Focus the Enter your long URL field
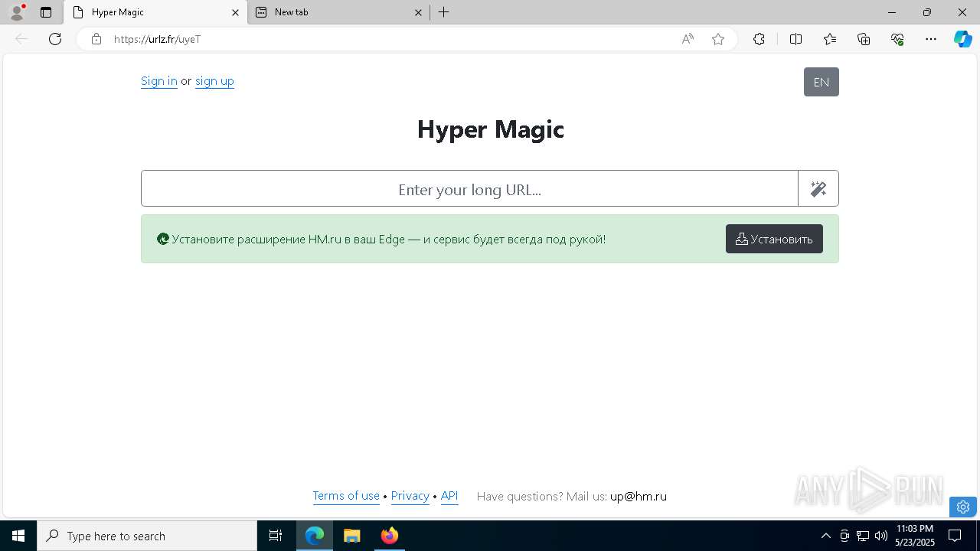980x551 pixels. 469,188
